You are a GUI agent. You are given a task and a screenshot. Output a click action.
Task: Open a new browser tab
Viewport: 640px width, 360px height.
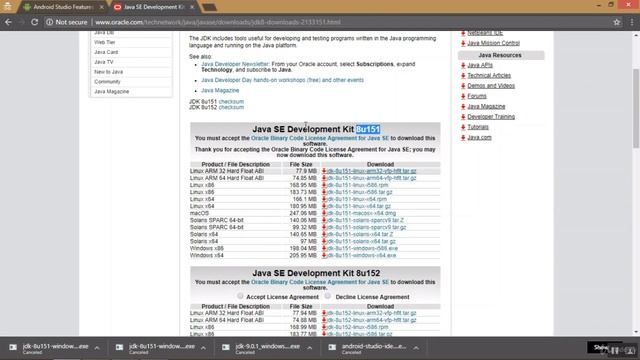[x=209, y=7]
